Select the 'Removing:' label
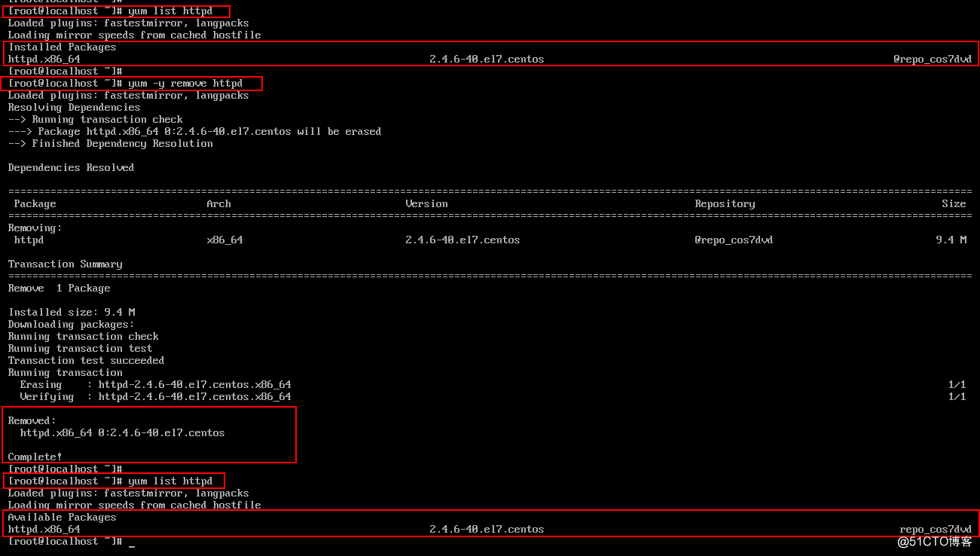The width and height of the screenshot is (980, 556). coord(35,228)
